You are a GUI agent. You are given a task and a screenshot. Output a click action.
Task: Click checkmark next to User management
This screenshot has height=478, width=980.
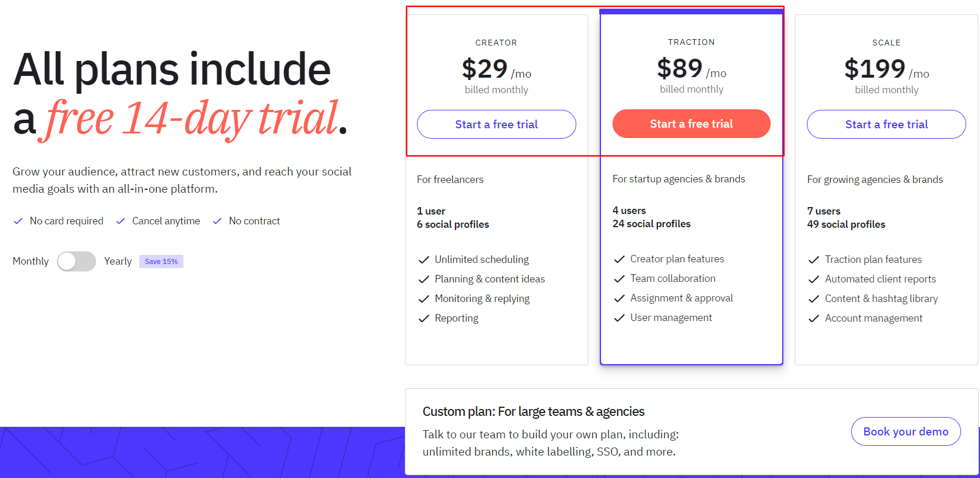pos(619,318)
